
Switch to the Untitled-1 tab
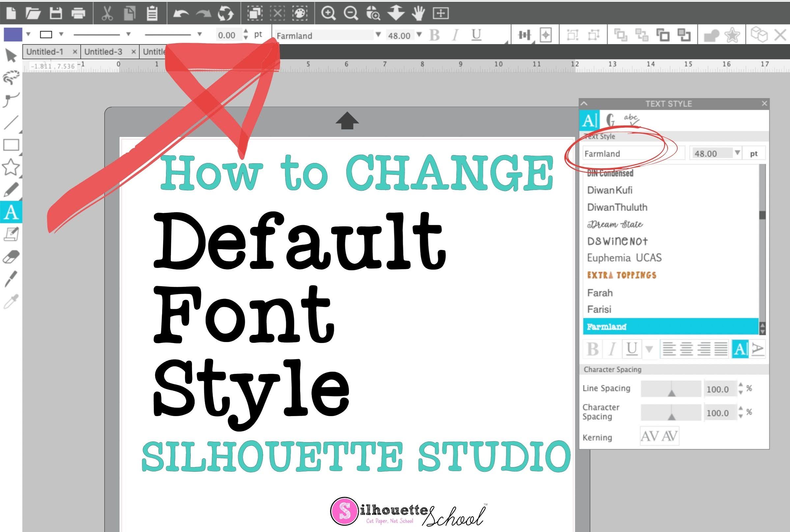(x=44, y=52)
